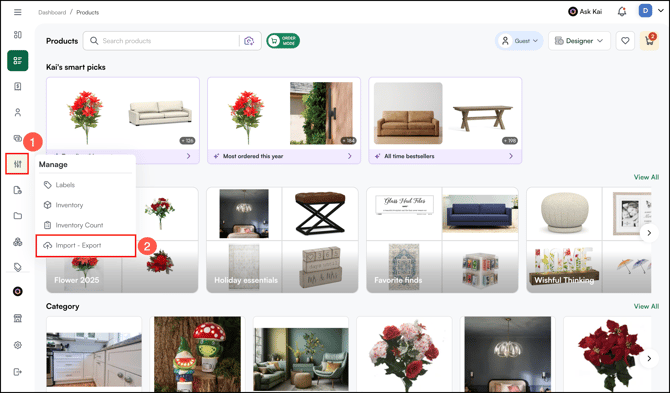Click the logout icon in sidebar
The height and width of the screenshot is (393, 670).
tap(18, 372)
